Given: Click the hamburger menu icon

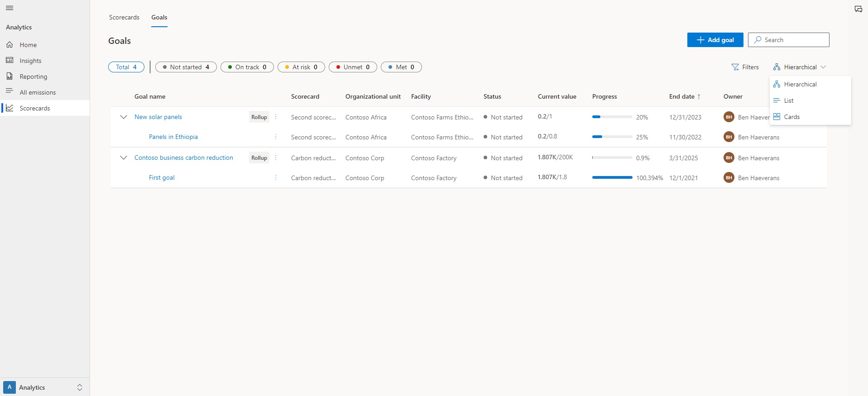Looking at the screenshot, I should 10,8.
